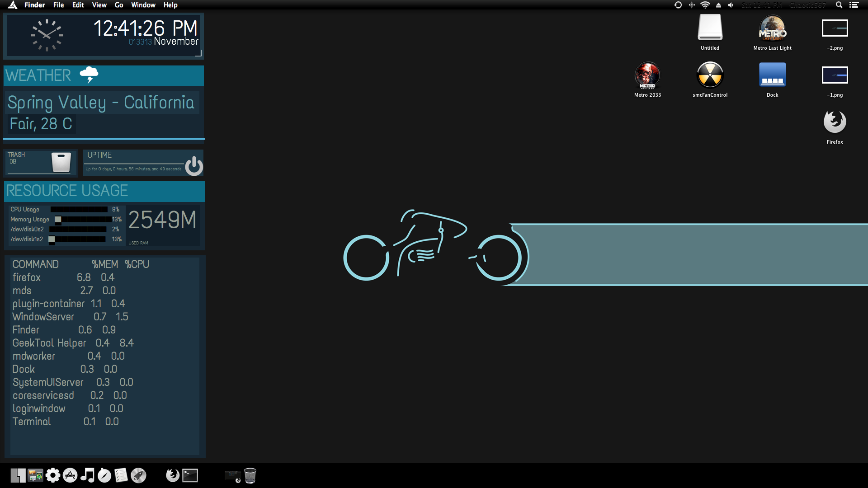Open the Help menu

(x=170, y=5)
